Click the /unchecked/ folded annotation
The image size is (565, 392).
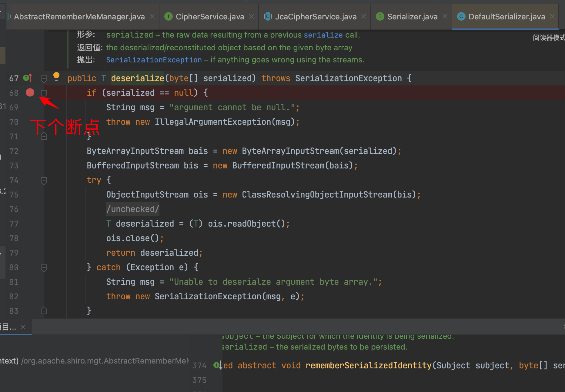tap(133, 209)
